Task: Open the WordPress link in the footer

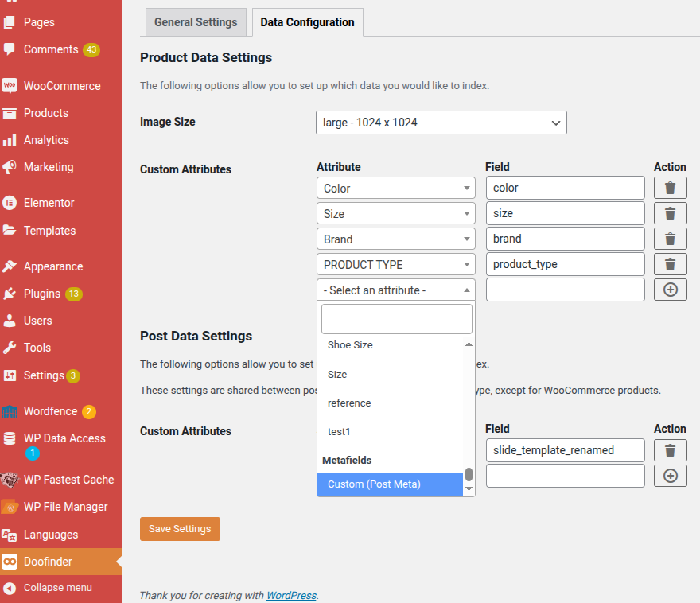Action: (x=291, y=595)
